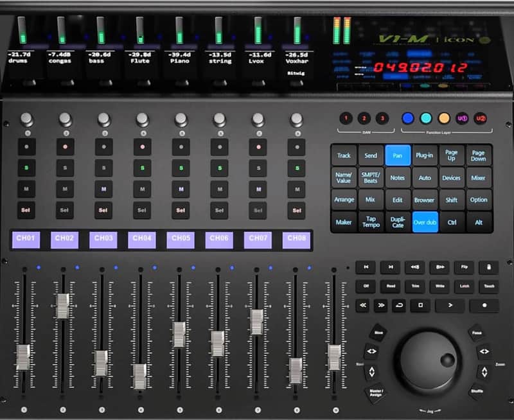Viewport: 514px width, 420px height.
Task: Click the Flip button
Action: click(464, 267)
